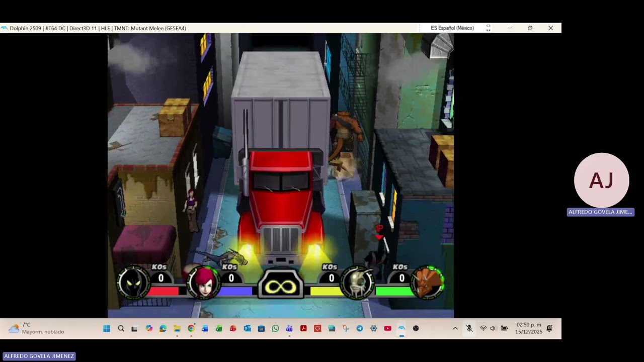Click the blue health bar in the HUD

tap(234, 291)
